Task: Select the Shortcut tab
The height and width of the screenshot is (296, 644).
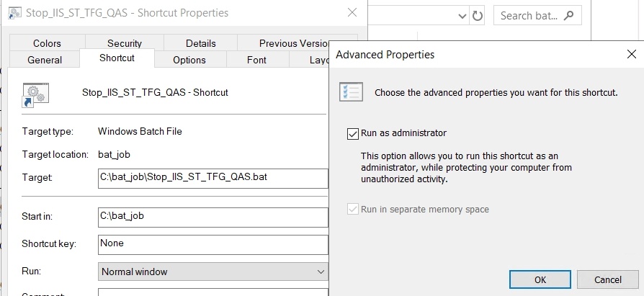Action: click(117, 58)
